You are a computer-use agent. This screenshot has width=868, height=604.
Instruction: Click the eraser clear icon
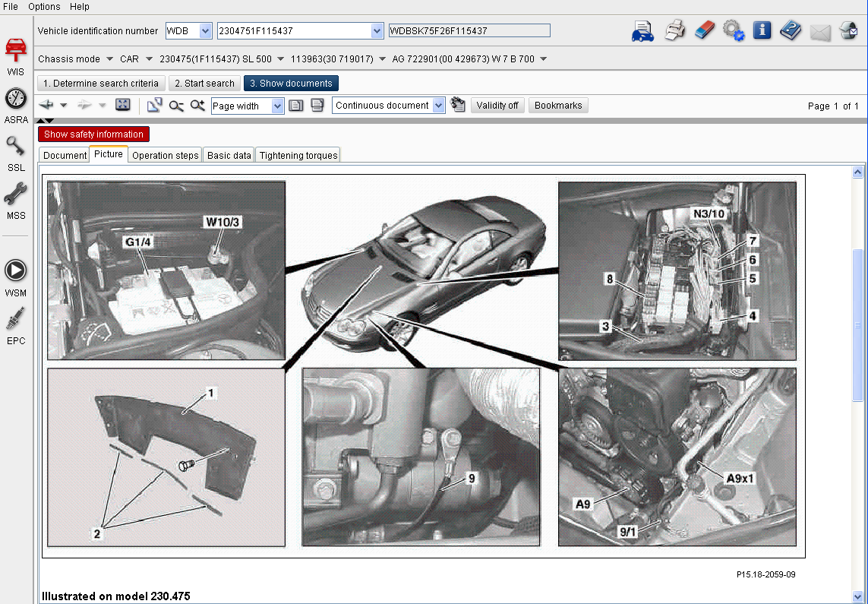pyautogui.click(x=704, y=30)
